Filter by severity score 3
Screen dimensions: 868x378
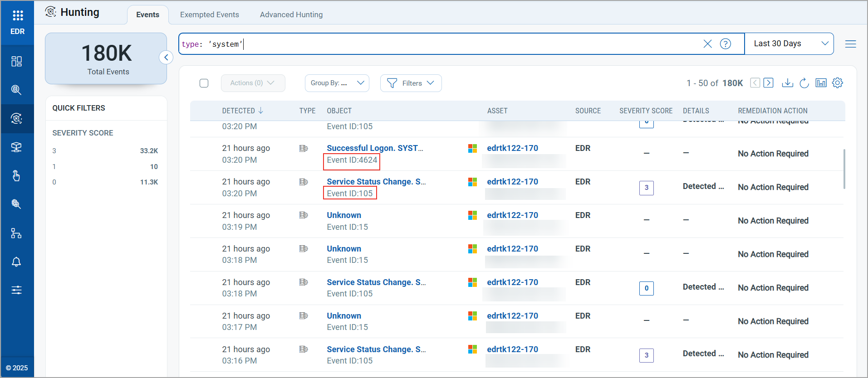pos(54,151)
